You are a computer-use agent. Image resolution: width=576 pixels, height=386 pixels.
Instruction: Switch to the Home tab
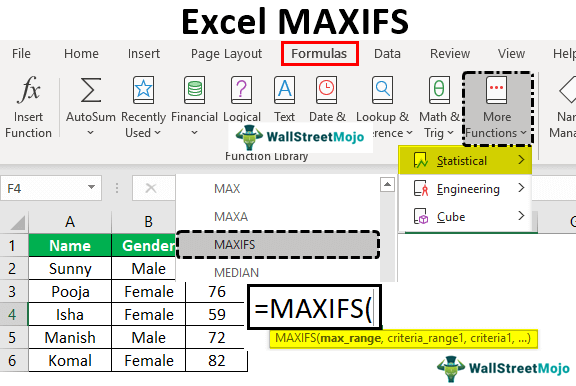click(x=81, y=54)
